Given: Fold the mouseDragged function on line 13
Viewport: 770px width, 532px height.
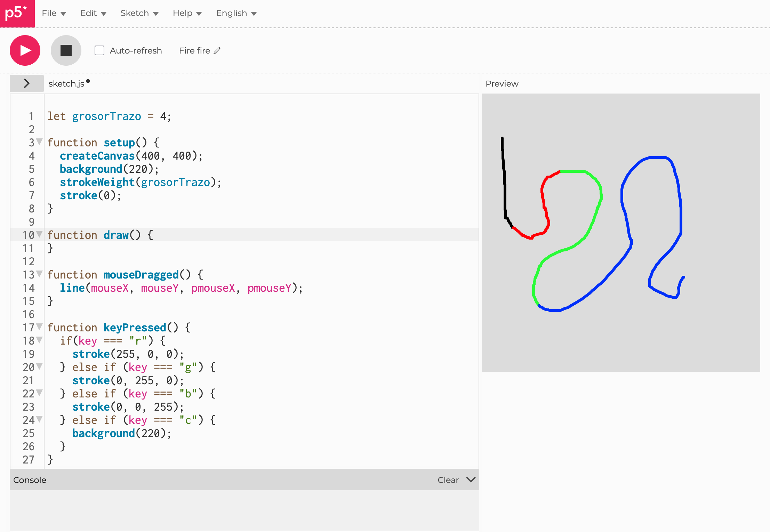Looking at the screenshot, I should [x=40, y=274].
